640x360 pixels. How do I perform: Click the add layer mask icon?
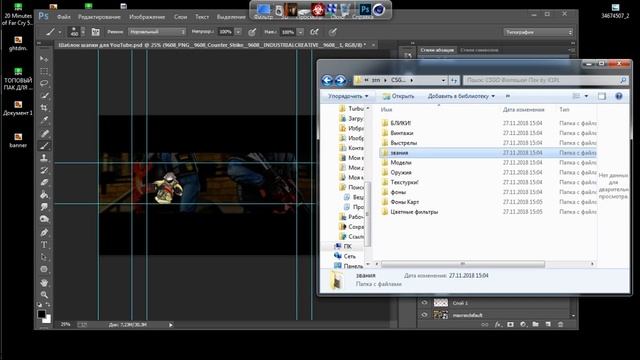pyautogui.click(x=511, y=324)
